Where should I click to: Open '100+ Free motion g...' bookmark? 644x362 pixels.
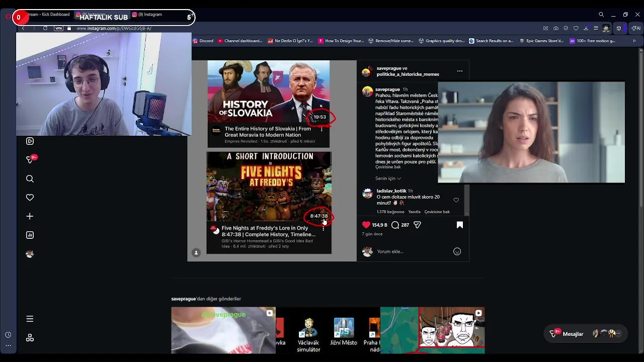[x=592, y=41]
